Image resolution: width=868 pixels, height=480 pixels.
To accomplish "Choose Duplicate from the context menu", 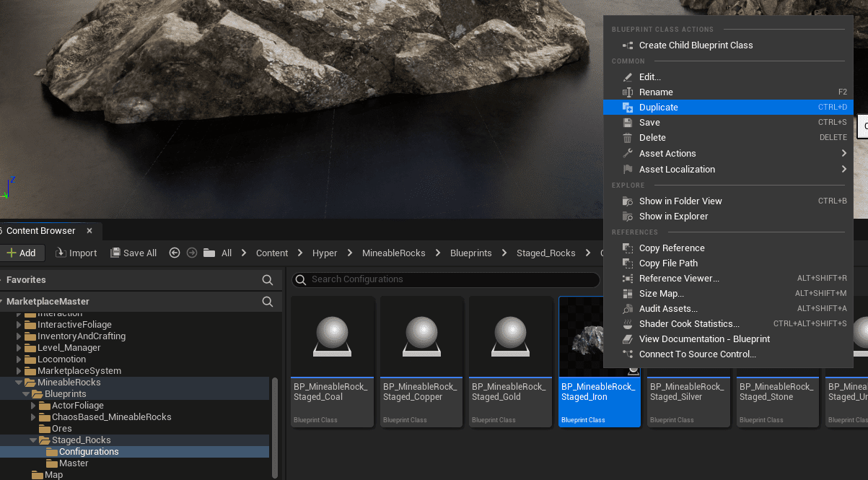I will coord(728,108).
